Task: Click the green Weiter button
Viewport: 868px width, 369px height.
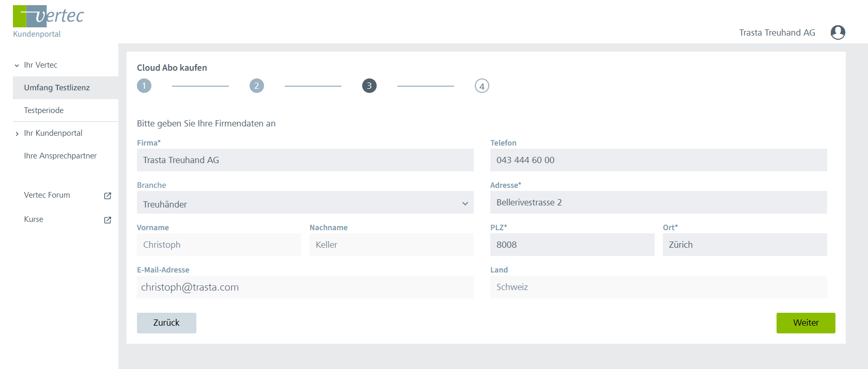Action: 805,323
